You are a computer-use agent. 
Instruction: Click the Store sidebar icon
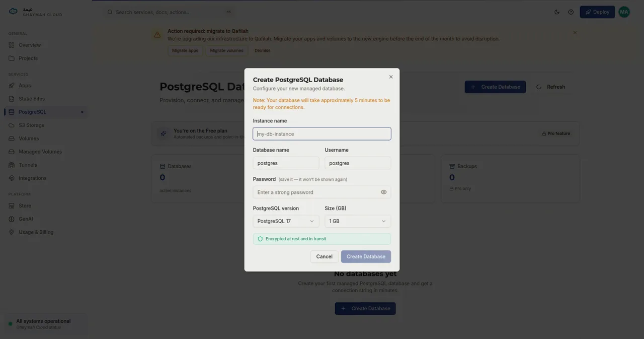pyautogui.click(x=12, y=206)
